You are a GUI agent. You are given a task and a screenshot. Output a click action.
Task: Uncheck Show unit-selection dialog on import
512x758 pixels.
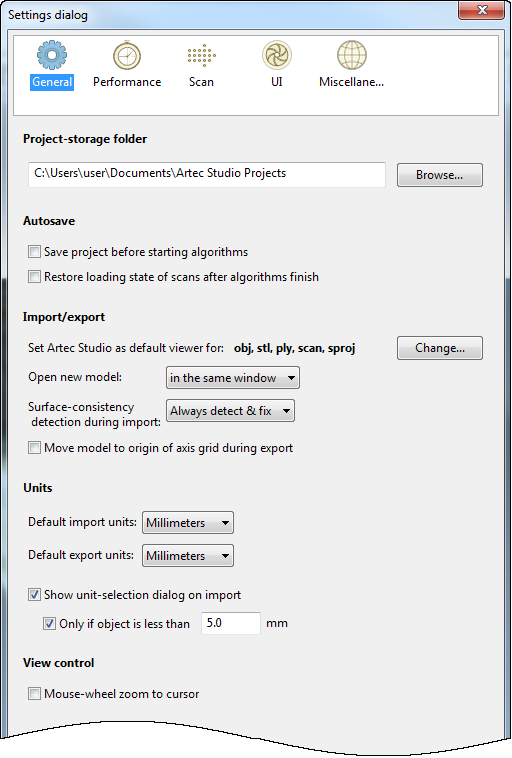[34, 595]
